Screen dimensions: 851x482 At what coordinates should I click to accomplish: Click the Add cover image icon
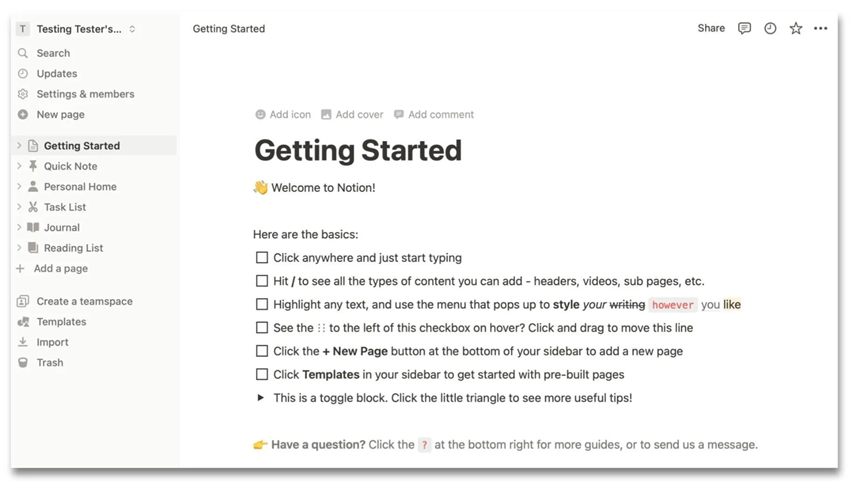(326, 115)
